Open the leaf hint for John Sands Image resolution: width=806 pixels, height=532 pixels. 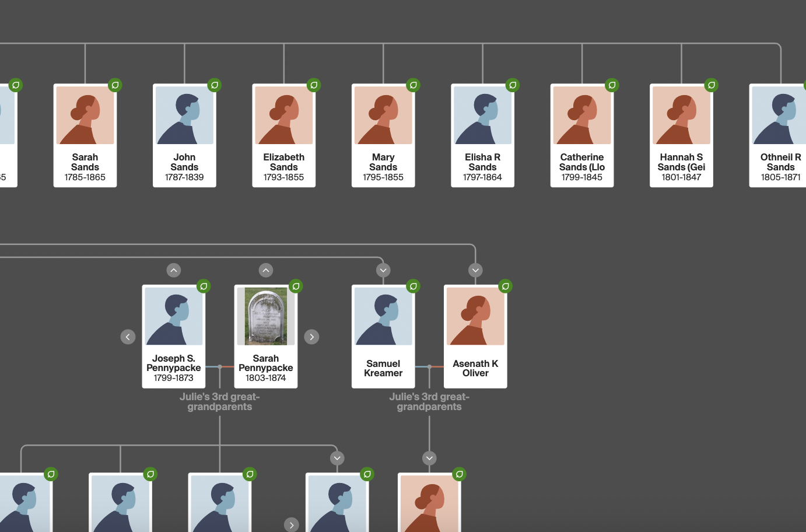coord(215,85)
